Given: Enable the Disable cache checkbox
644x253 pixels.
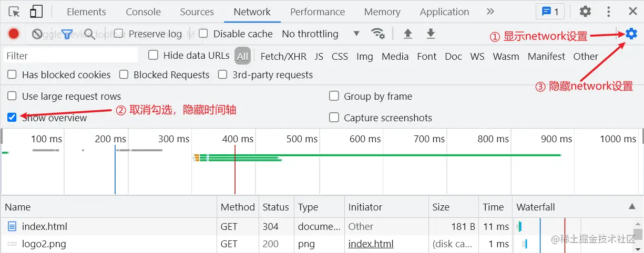Looking at the screenshot, I should 203,34.
